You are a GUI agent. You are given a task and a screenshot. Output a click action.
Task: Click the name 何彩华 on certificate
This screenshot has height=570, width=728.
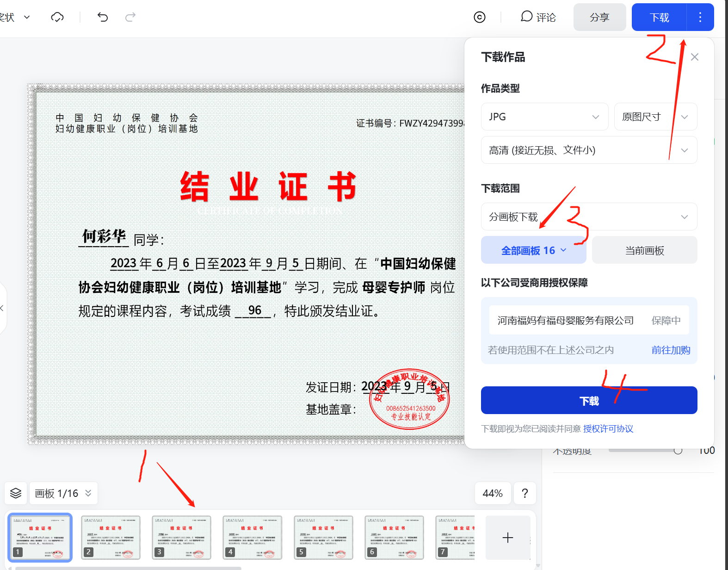(x=104, y=236)
